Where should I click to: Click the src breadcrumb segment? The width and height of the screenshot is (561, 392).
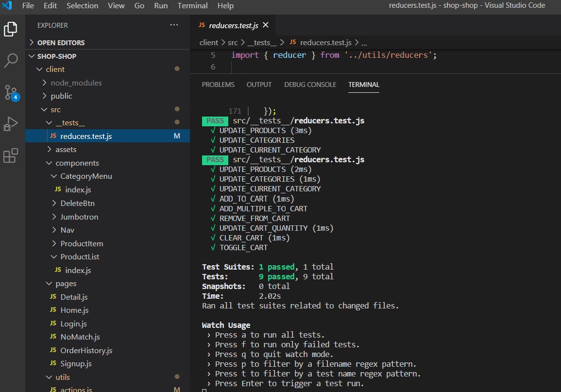(x=233, y=43)
